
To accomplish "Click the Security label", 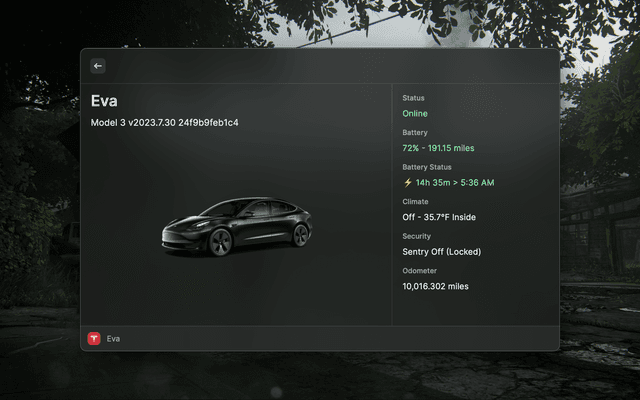I will (416, 236).
